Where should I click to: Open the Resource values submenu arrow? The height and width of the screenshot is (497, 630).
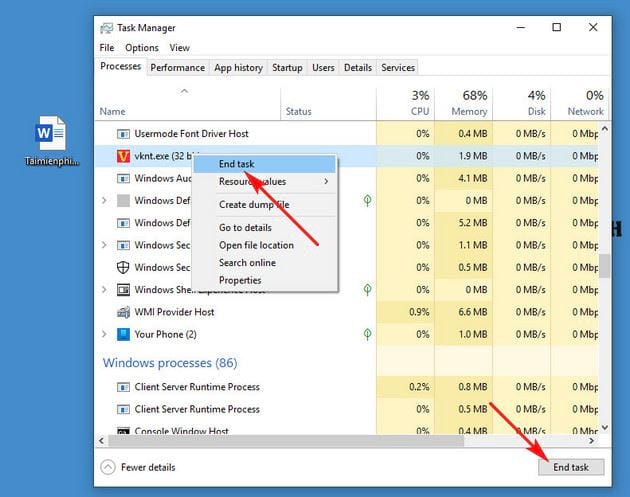pos(326,182)
